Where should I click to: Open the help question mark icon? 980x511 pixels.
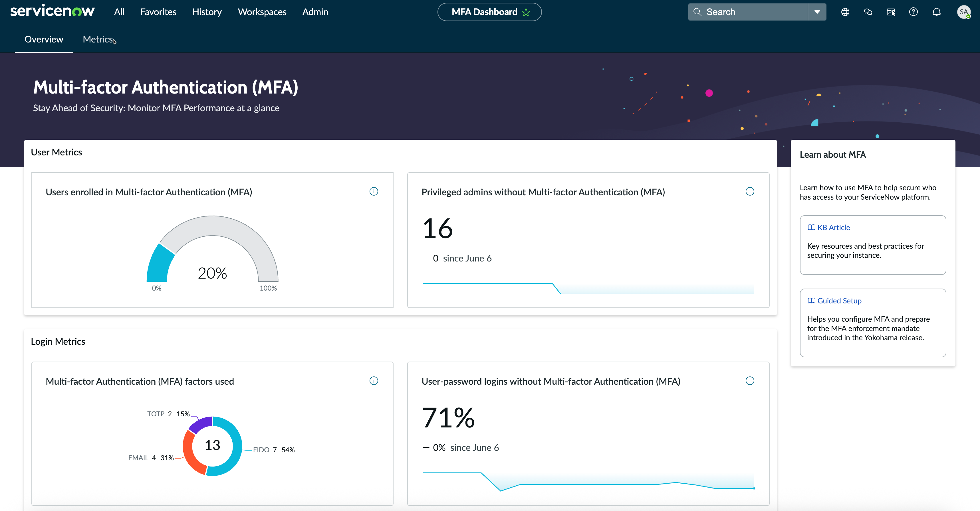[914, 12]
